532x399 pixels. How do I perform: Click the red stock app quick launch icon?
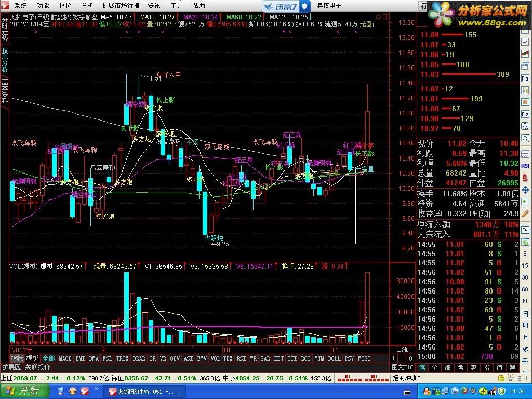84,391
